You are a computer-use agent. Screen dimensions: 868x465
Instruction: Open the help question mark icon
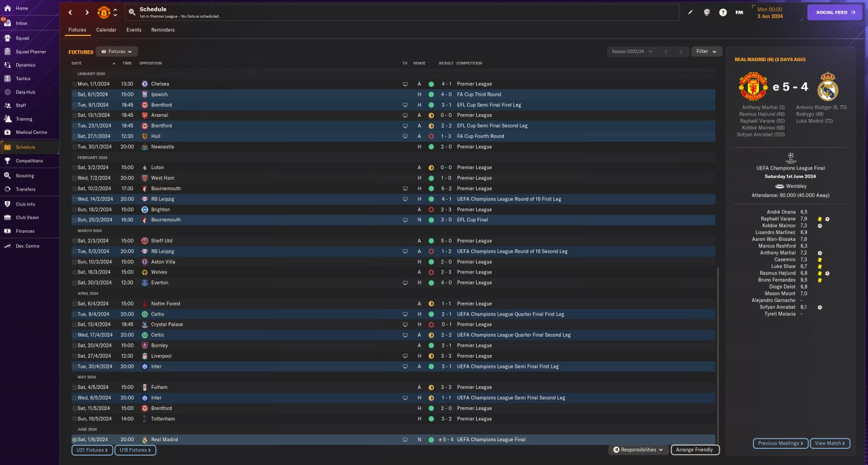pos(723,12)
